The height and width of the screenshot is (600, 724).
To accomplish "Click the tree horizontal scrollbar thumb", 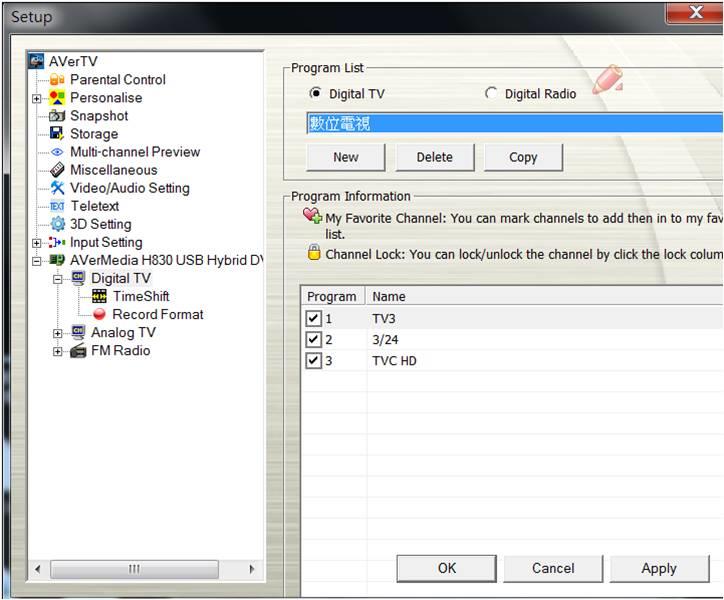I will coord(134,569).
